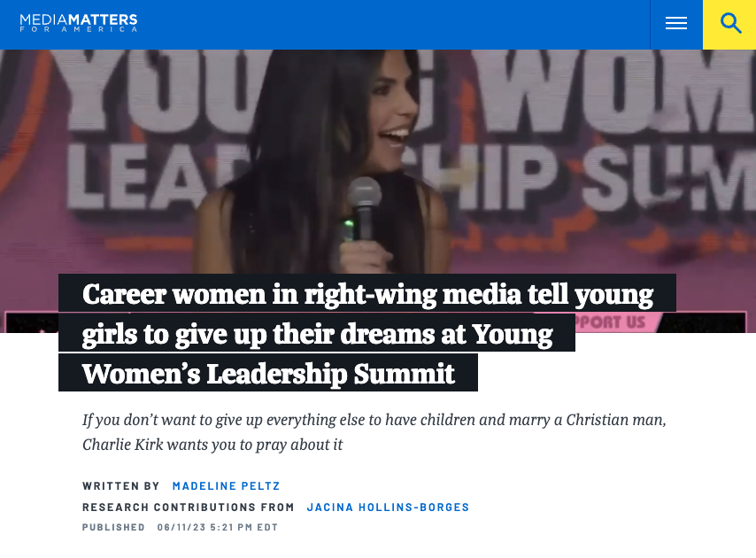The image size is (756, 558).
Task: Visit Jacina Hollins-Borges contributor link
Action: pyautogui.click(x=388, y=508)
